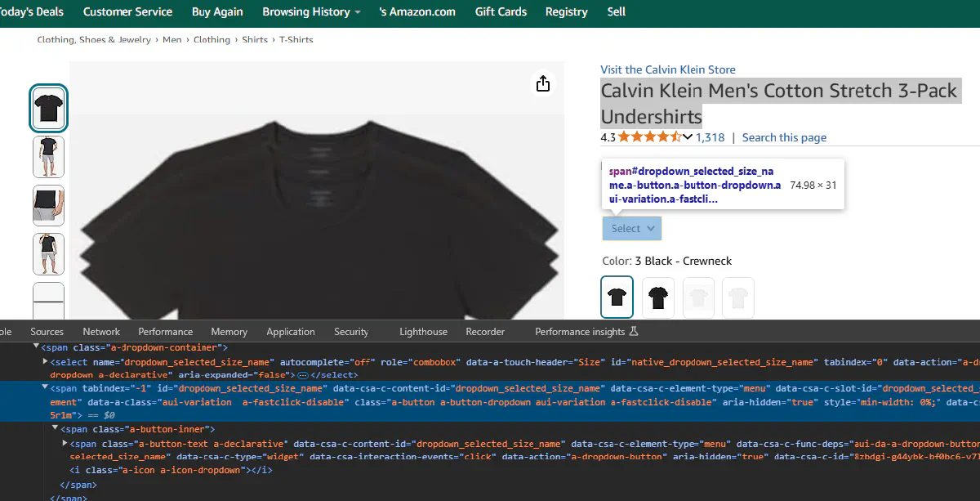Click the share icon on product image

point(543,83)
